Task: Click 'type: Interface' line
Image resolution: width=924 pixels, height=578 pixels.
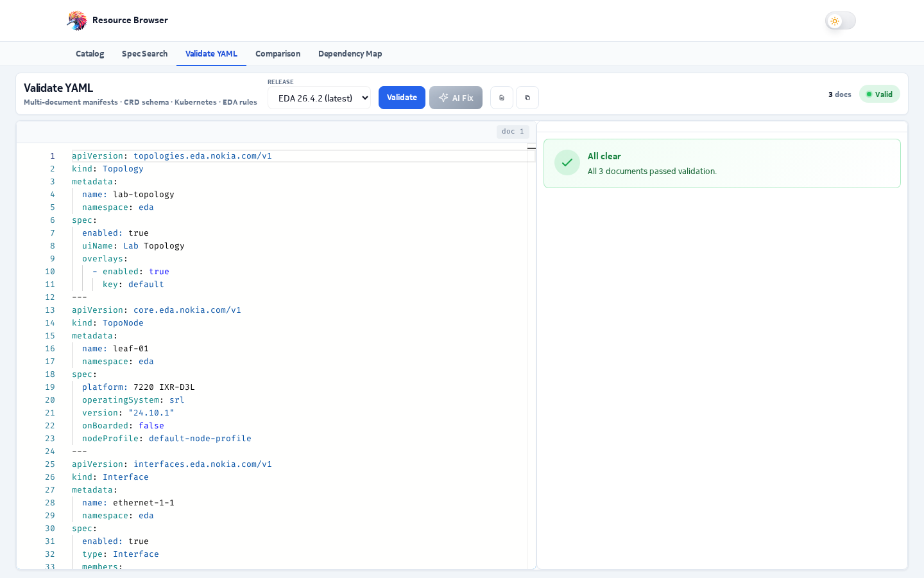Action: (x=121, y=554)
